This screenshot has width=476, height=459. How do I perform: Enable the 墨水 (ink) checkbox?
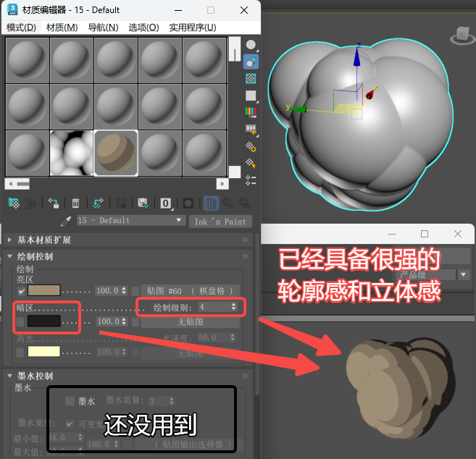(70, 400)
